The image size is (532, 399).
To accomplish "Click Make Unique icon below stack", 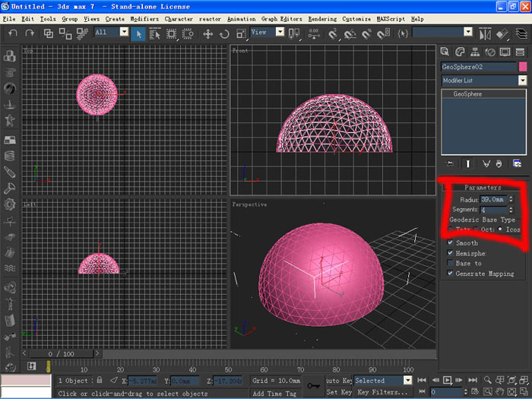I will pyautogui.click(x=486, y=164).
